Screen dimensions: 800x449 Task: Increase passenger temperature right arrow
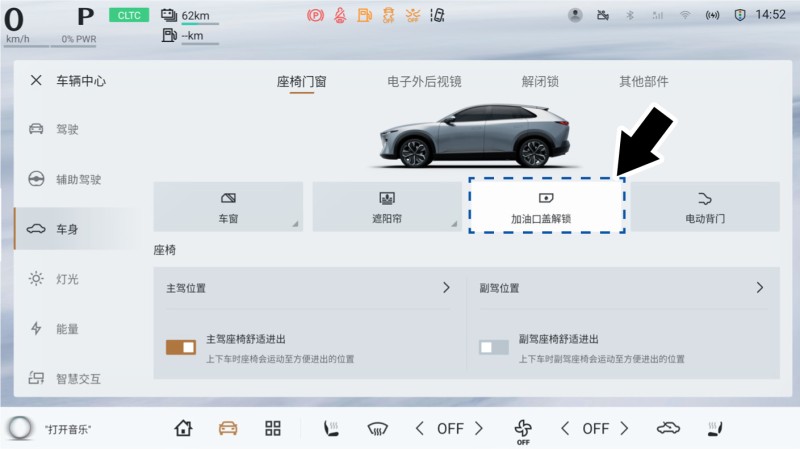(x=624, y=428)
